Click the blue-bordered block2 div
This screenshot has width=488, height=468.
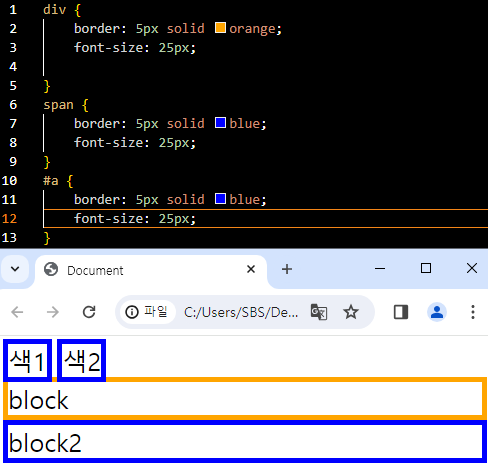245,442
